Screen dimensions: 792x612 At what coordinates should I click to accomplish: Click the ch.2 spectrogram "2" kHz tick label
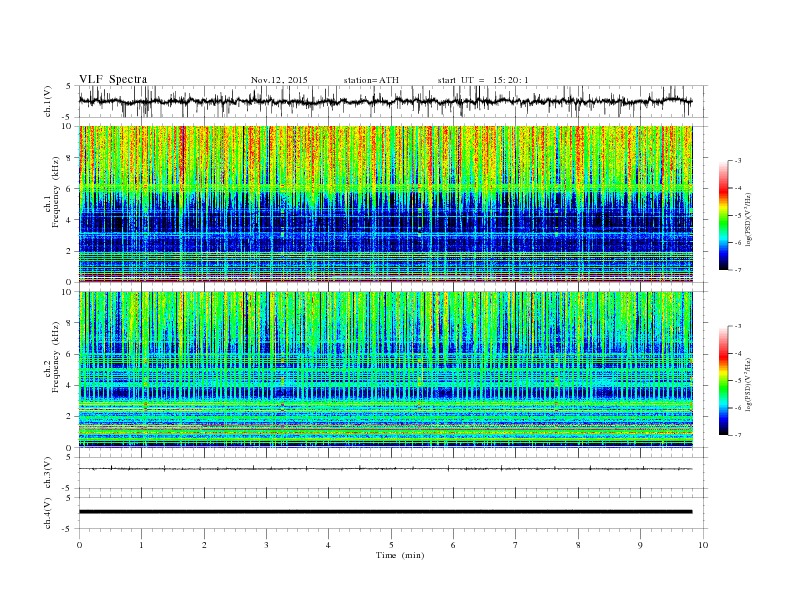click(69, 417)
